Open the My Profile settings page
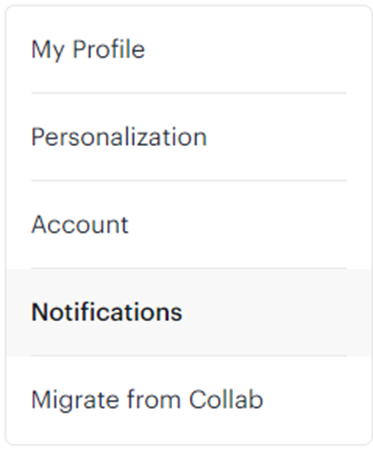Viewport: 373px width, 452px height. point(189,49)
